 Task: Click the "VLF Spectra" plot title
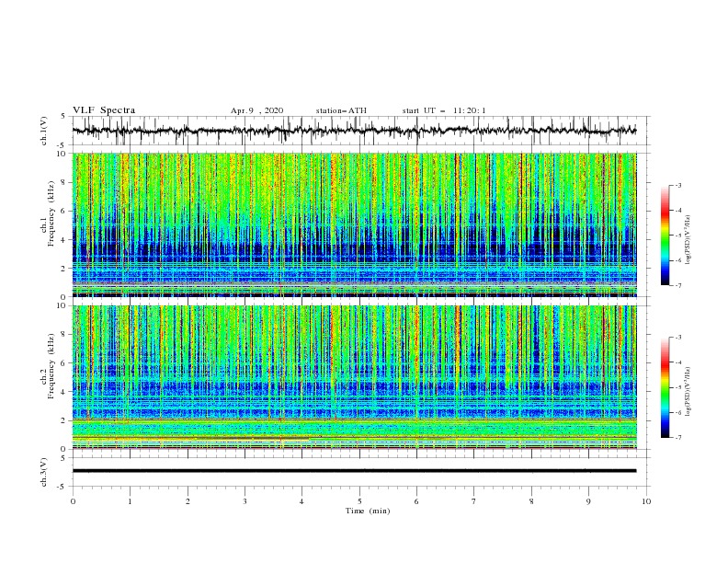pos(104,110)
